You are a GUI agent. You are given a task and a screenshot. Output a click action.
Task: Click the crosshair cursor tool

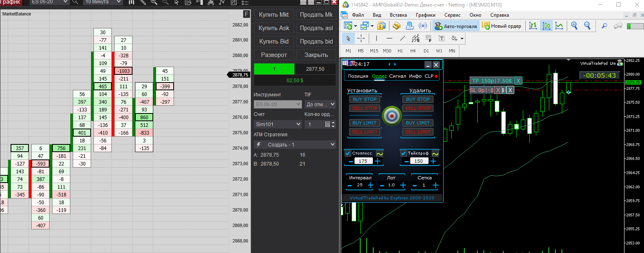361,38
